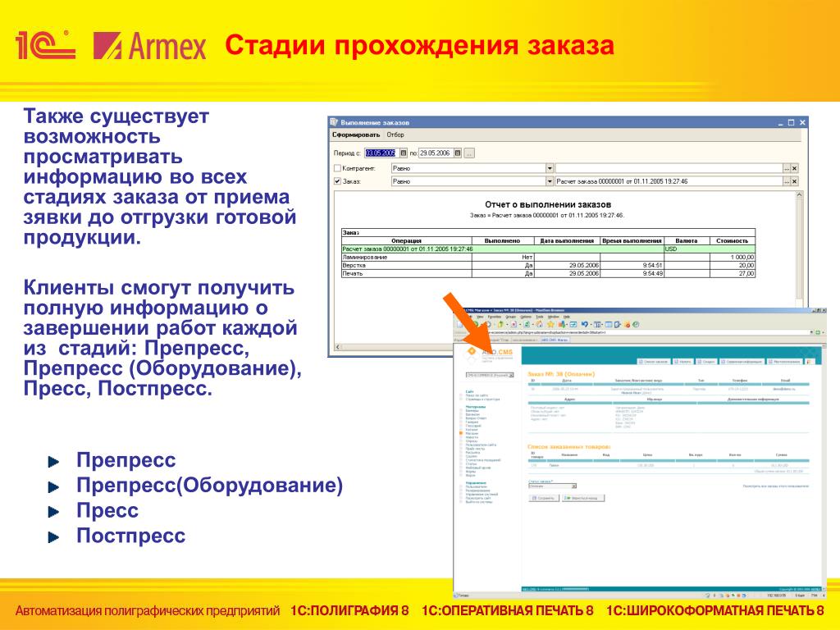Image resolution: width=840 pixels, height=630 pixels.
Task: Open the Сформировать menu in Выполнение заказов
Action: (x=356, y=135)
